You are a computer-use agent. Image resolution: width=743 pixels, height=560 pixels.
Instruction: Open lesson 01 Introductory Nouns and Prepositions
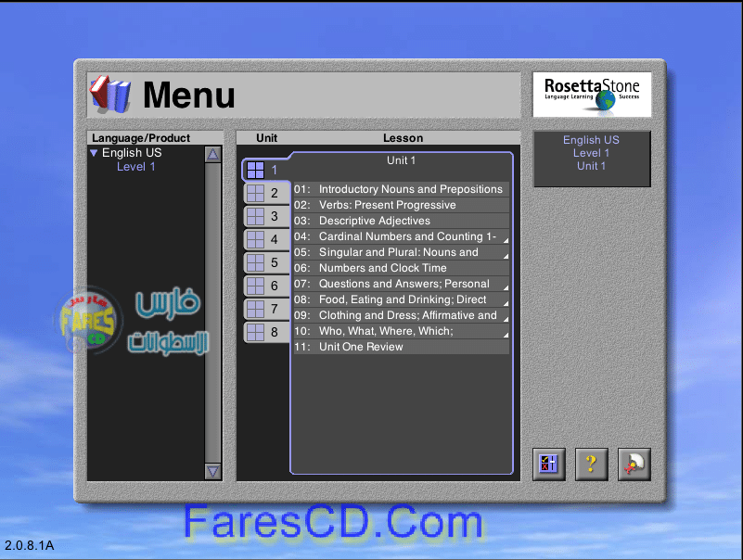402,189
